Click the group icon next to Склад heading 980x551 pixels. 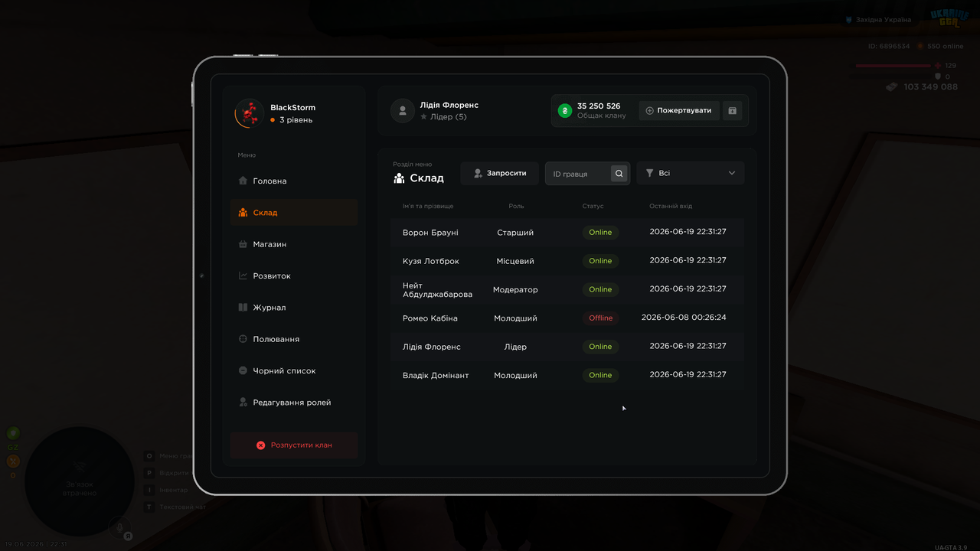(x=399, y=178)
